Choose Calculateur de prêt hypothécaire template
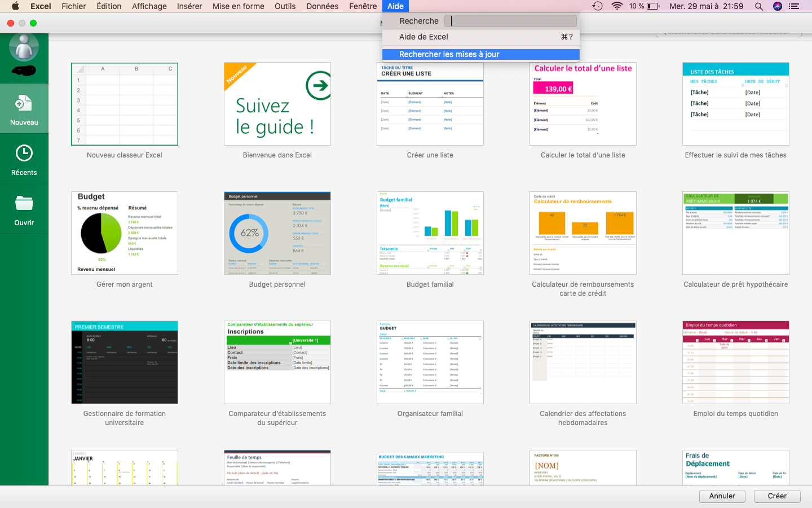This screenshot has width=812, height=508. click(736, 233)
